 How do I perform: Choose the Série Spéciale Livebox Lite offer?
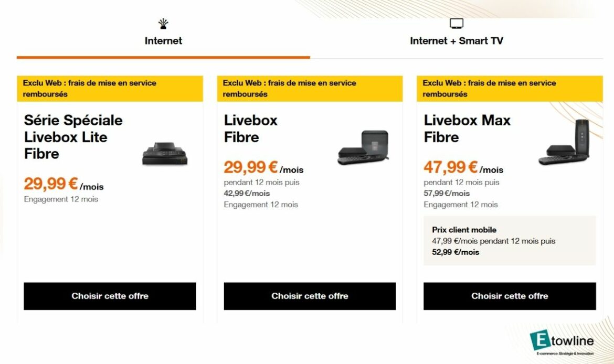point(110,296)
